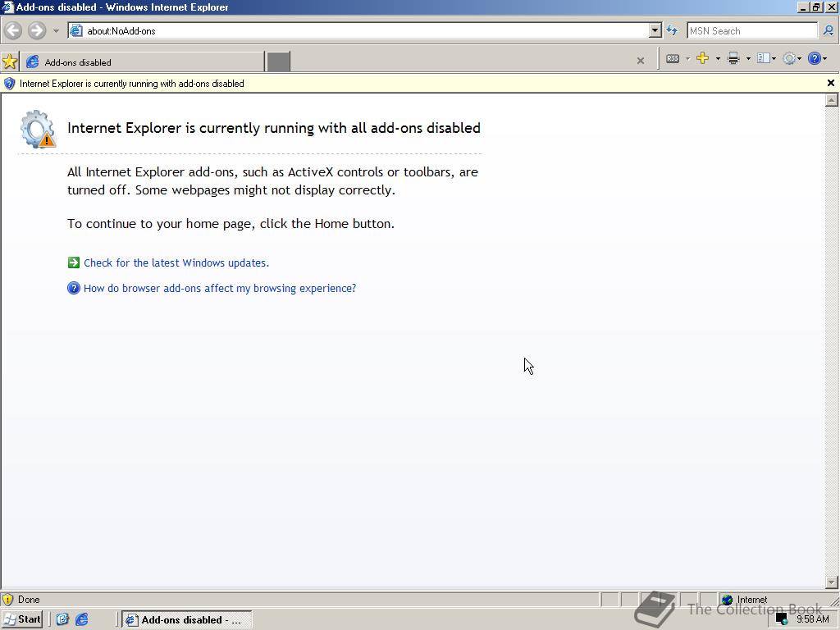Click the RSS feeds icon
840x630 pixels.
[673, 58]
